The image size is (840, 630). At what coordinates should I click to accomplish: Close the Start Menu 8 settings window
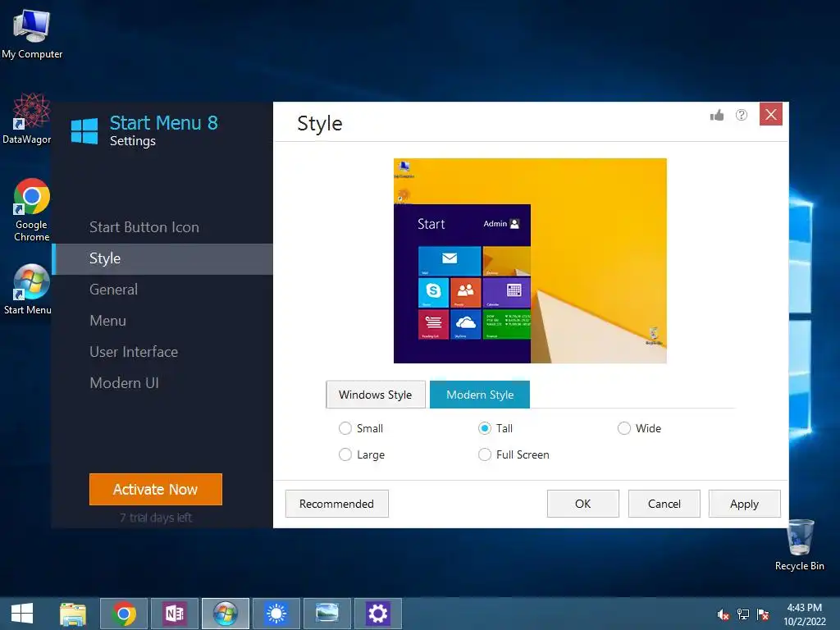771,114
